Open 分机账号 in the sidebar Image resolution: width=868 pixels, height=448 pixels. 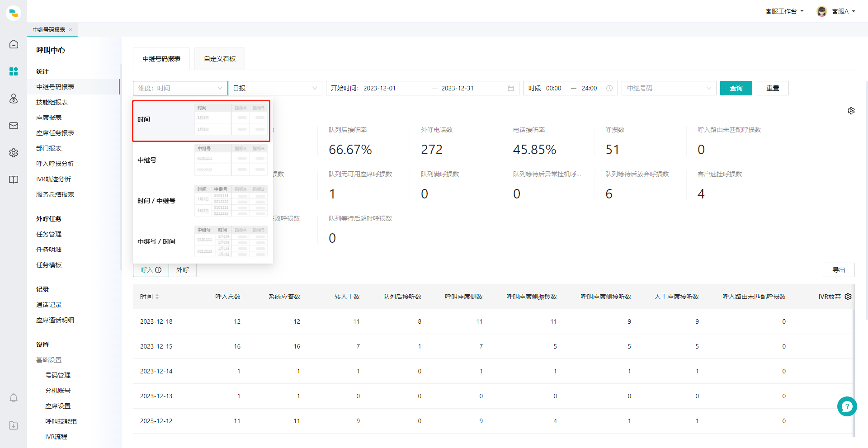point(58,391)
